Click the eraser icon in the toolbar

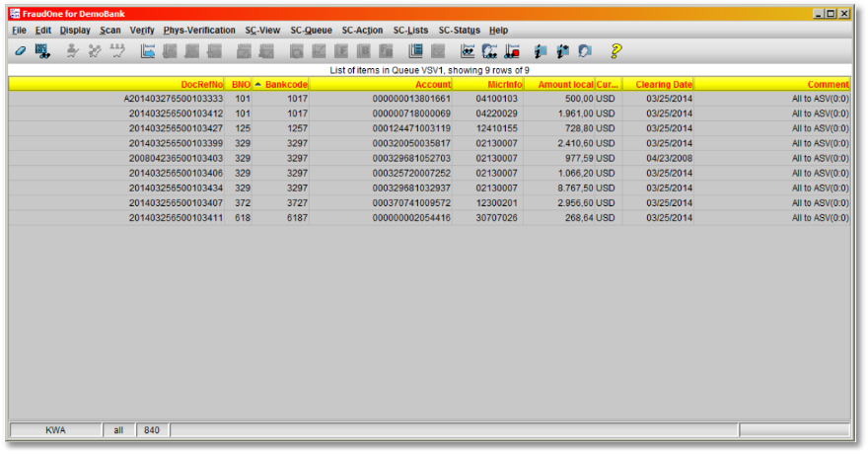[20, 50]
